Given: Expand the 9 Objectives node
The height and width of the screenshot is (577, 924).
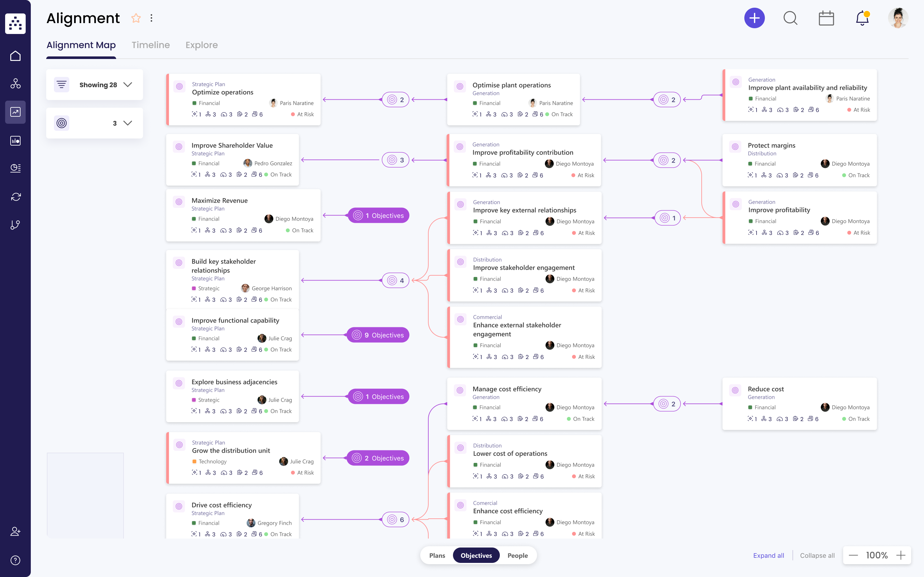Looking at the screenshot, I should 378,335.
